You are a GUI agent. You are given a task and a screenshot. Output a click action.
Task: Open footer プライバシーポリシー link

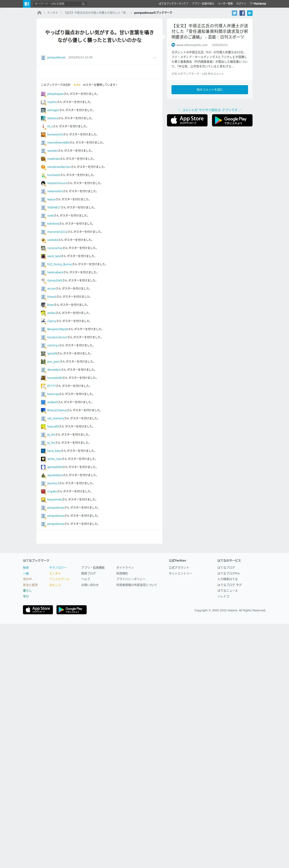point(131,579)
